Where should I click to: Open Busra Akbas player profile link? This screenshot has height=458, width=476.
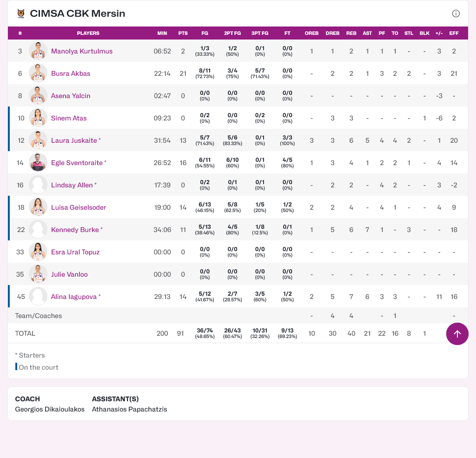pos(71,73)
